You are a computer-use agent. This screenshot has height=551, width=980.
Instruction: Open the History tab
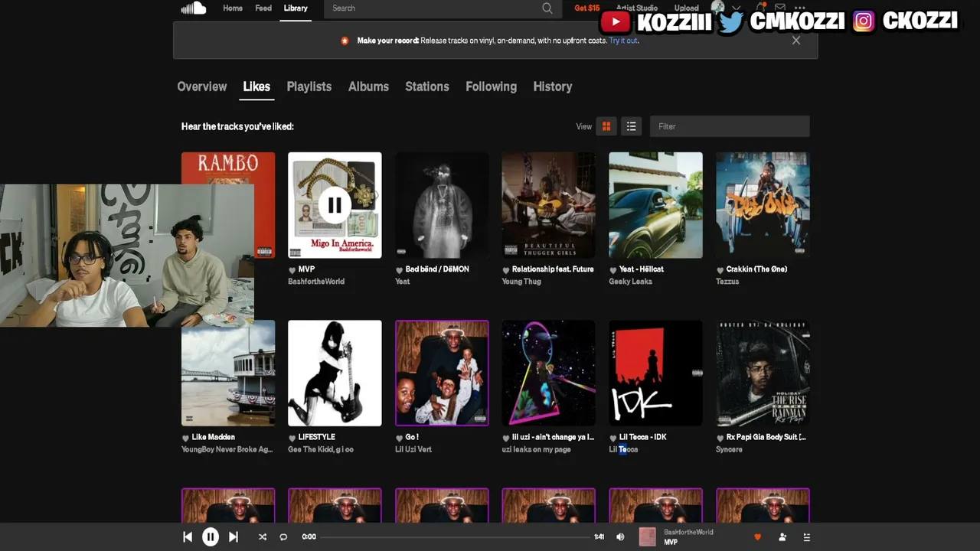[x=553, y=86]
